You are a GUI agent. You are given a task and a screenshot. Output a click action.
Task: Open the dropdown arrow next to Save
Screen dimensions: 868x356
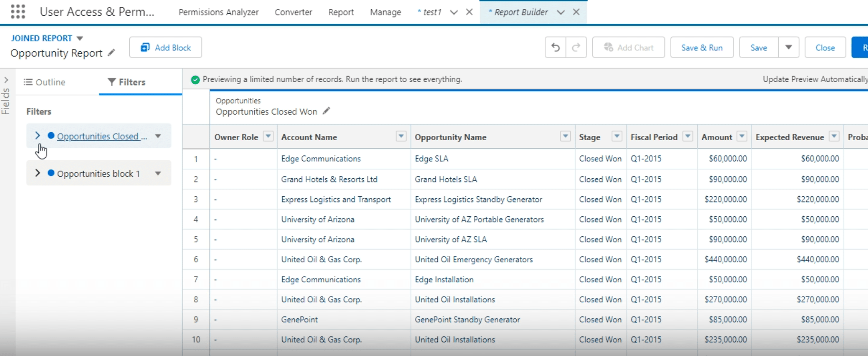tap(789, 48)
